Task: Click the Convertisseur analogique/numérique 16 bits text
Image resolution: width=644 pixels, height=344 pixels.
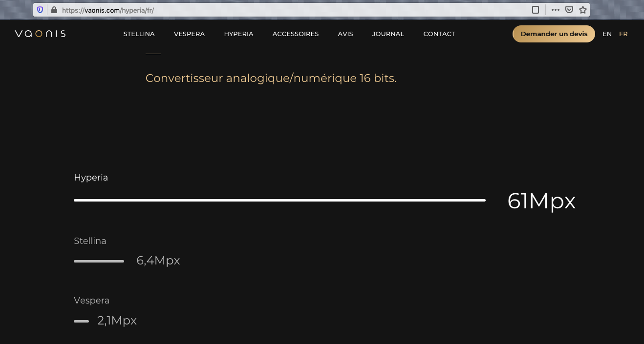Action: point(271,78)
